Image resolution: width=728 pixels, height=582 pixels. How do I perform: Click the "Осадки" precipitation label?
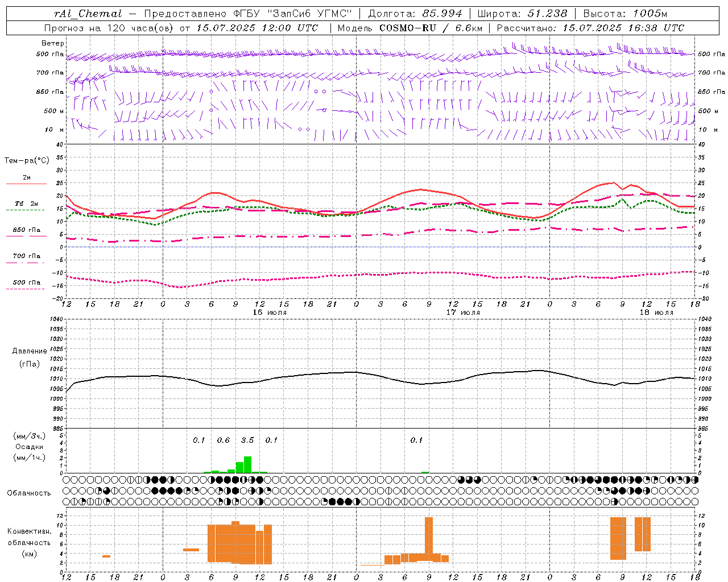pos(29,447)
